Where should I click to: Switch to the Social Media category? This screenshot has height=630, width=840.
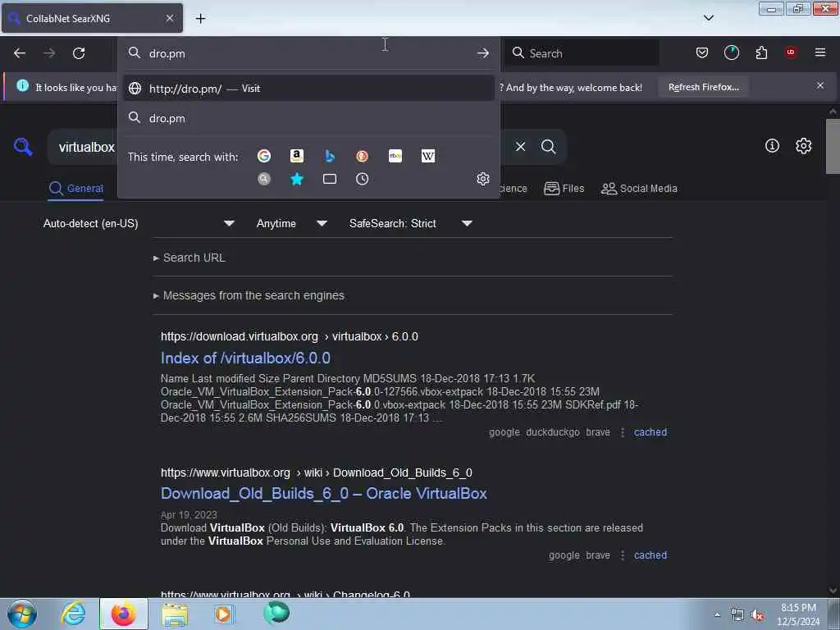[x=639, y=189]
